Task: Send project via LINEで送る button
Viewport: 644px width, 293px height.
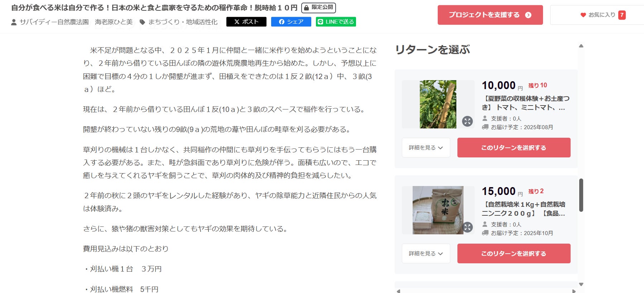Action: tap(336, 22)
